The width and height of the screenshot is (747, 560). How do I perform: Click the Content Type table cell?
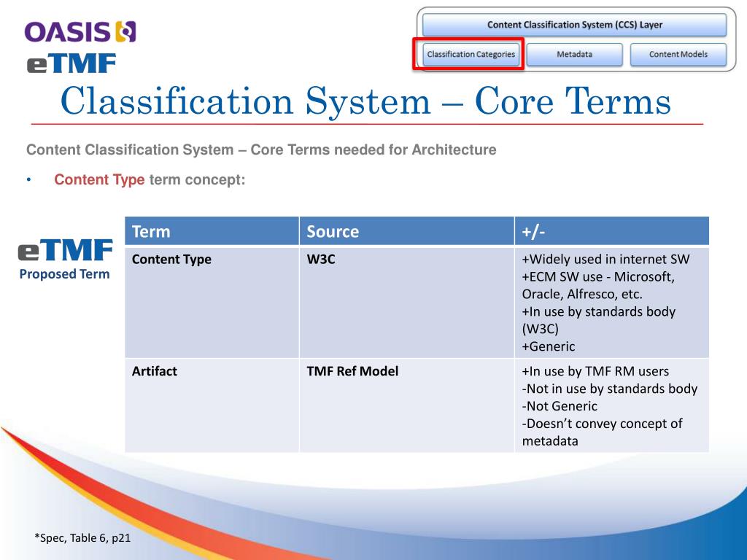tap(212, 303)
